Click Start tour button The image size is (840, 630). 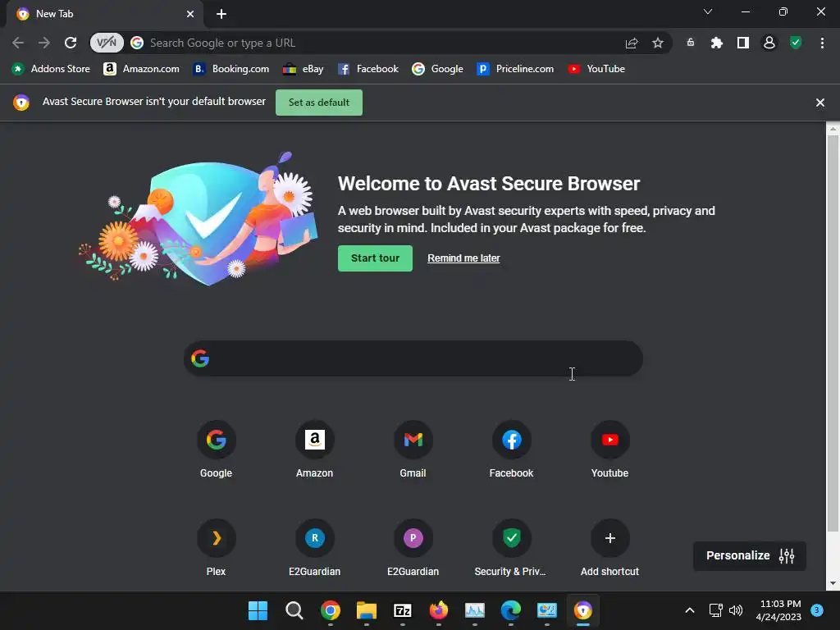tap(375, 258)
